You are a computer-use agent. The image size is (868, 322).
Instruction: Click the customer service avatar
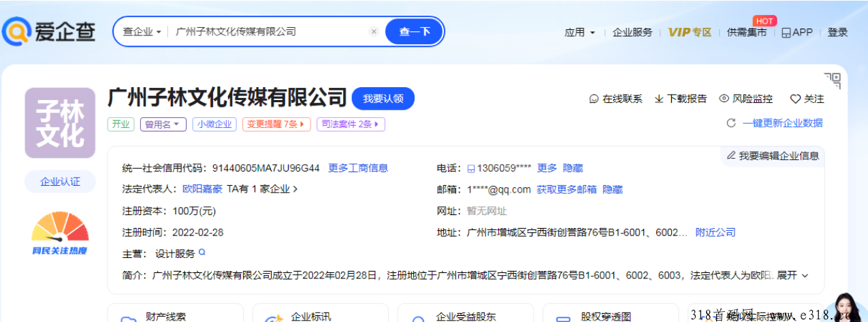click(x=843, y=307)
